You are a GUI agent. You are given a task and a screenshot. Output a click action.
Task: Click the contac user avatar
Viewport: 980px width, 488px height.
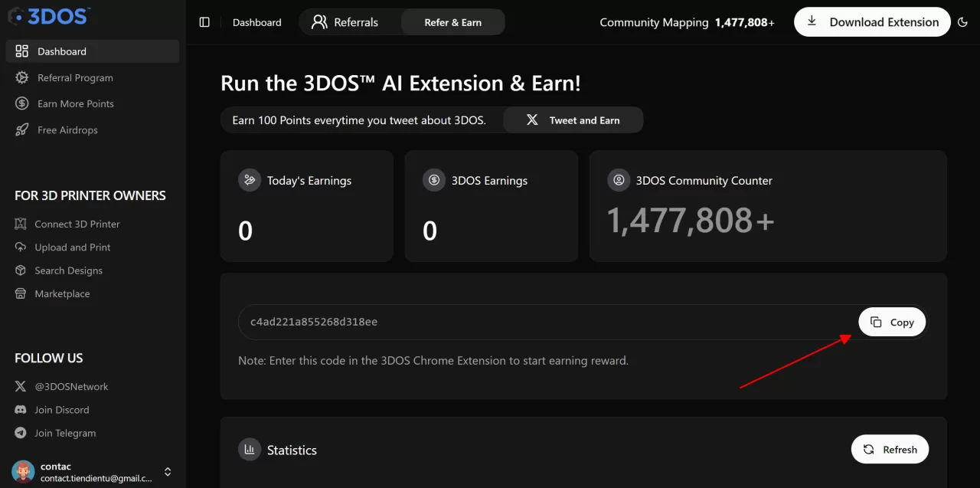(x=23, y=471)
